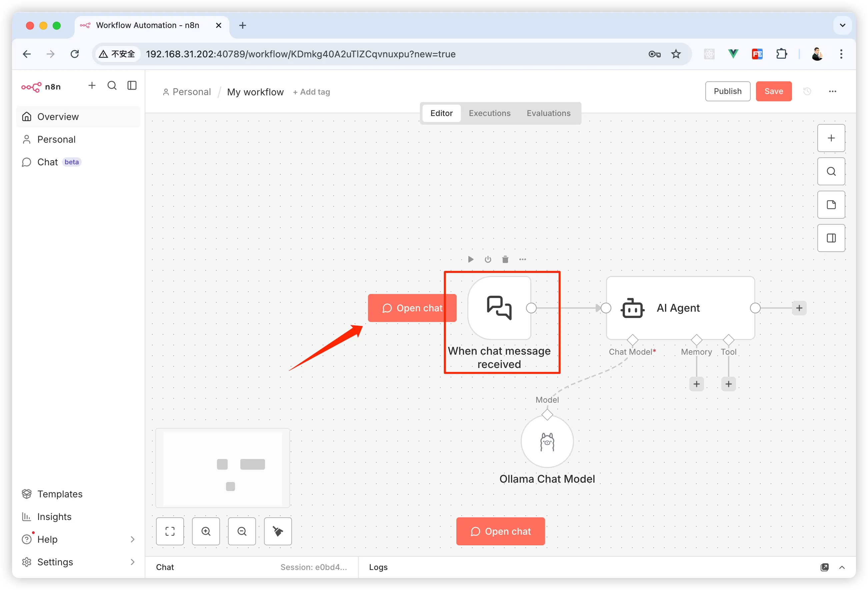Click Open chat beside the trigger node

(412, 308)
